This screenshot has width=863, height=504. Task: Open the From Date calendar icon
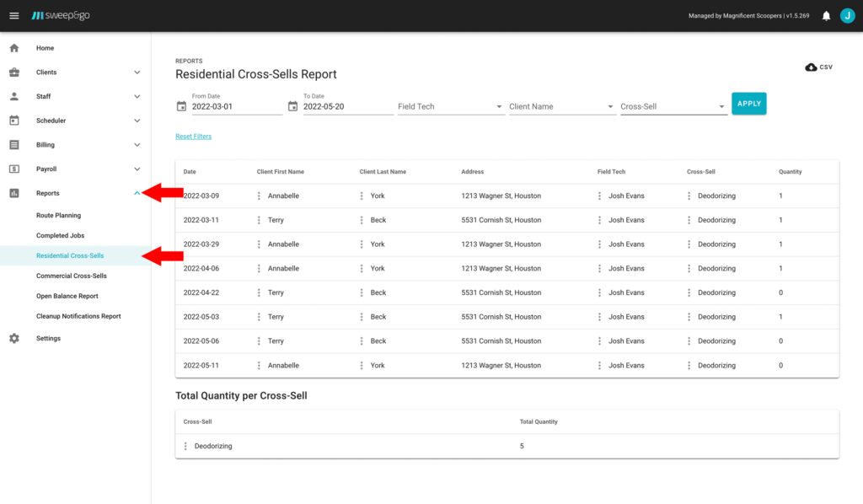tap(181, 107)
